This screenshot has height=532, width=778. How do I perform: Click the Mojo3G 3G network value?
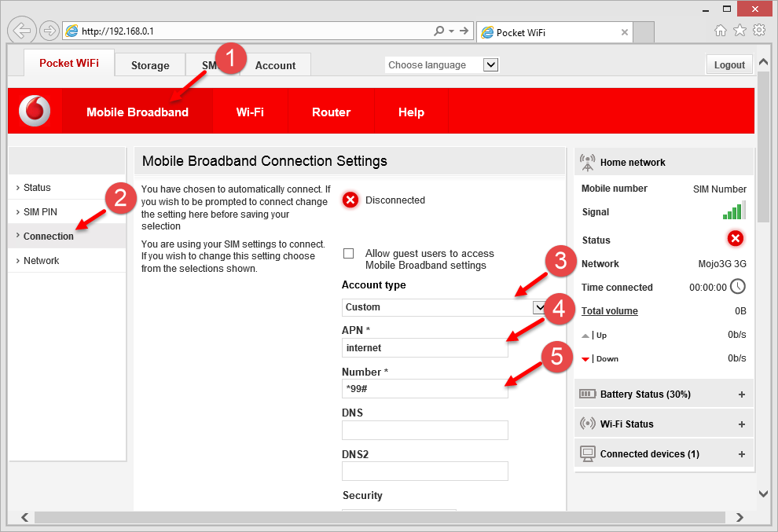click(722, 263)
